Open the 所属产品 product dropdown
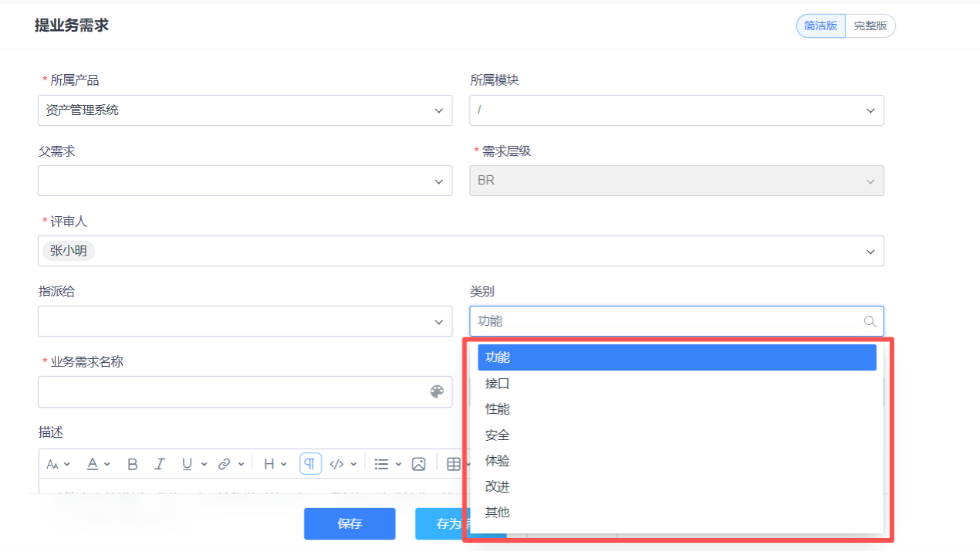Image resolution: width=980 pixels, height=552 pixels. 245,110
